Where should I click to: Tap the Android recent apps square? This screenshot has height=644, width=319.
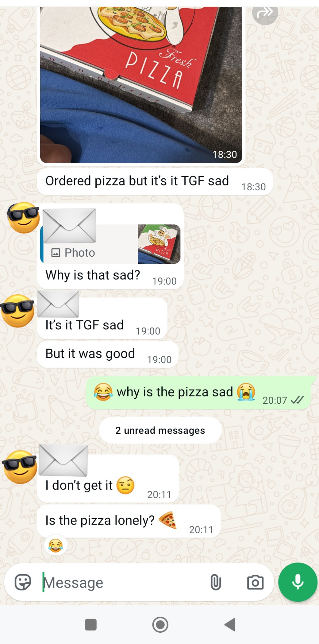tap(91, 625)
